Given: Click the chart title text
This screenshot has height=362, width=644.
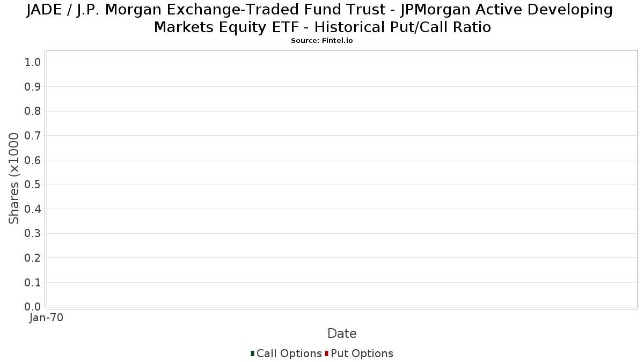Looking at the screenshot, I should [322, 18].
